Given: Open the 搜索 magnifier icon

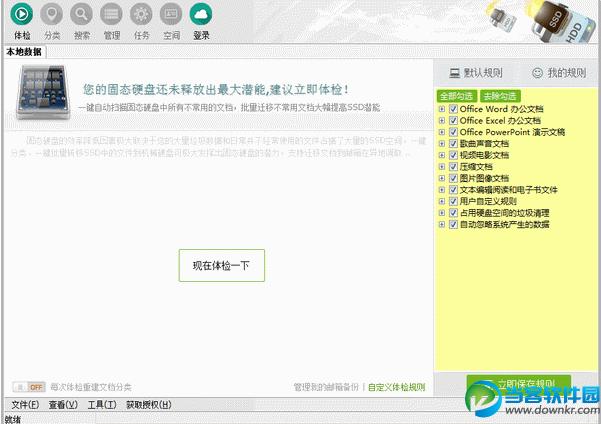Looking at the screenshot, I should pyautogui.click(x=81, y=14).
